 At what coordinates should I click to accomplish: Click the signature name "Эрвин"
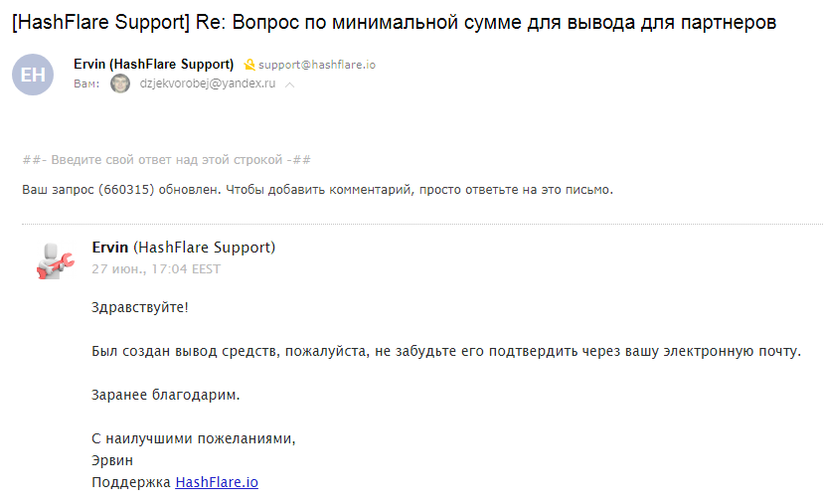112,460
